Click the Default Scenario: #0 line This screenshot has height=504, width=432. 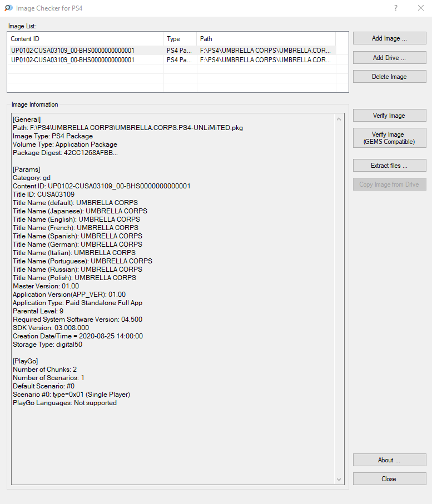pyautogui.click(x=44, y=386)
